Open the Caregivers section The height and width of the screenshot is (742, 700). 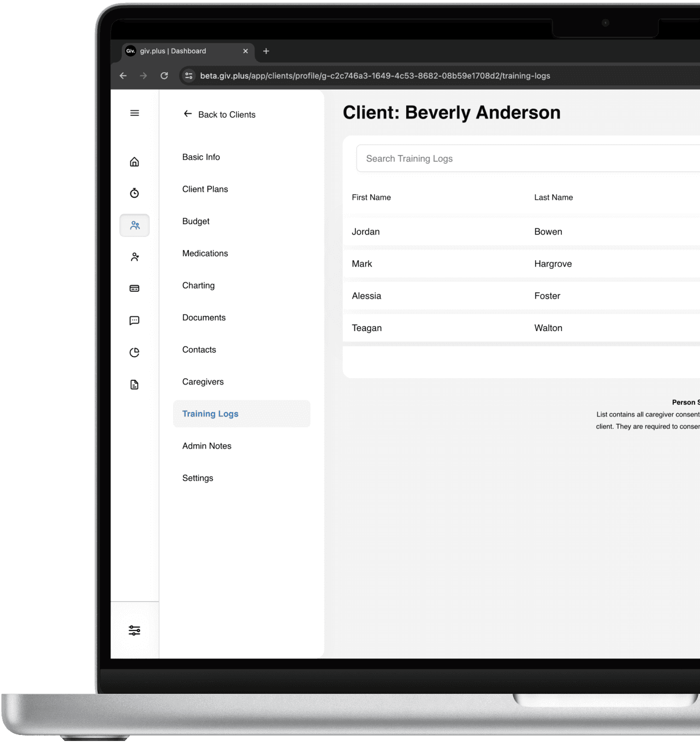tap(203, 381)
